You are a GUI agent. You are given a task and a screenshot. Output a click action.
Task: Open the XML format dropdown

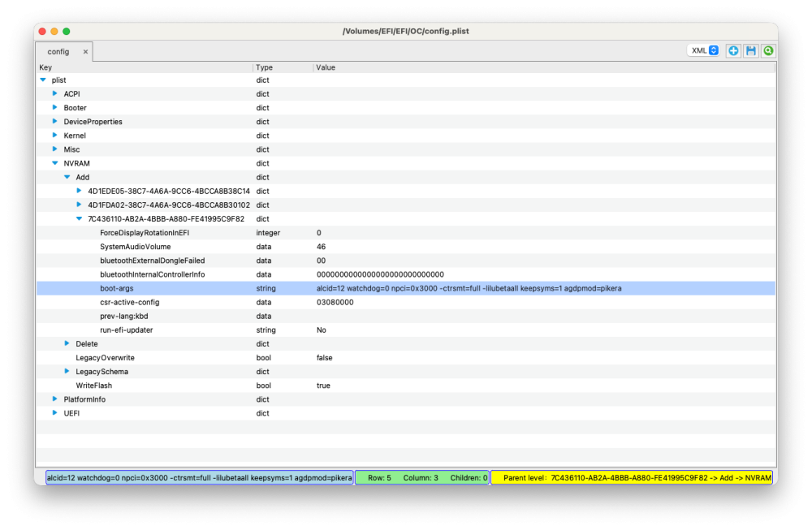[x=703, y=50]
